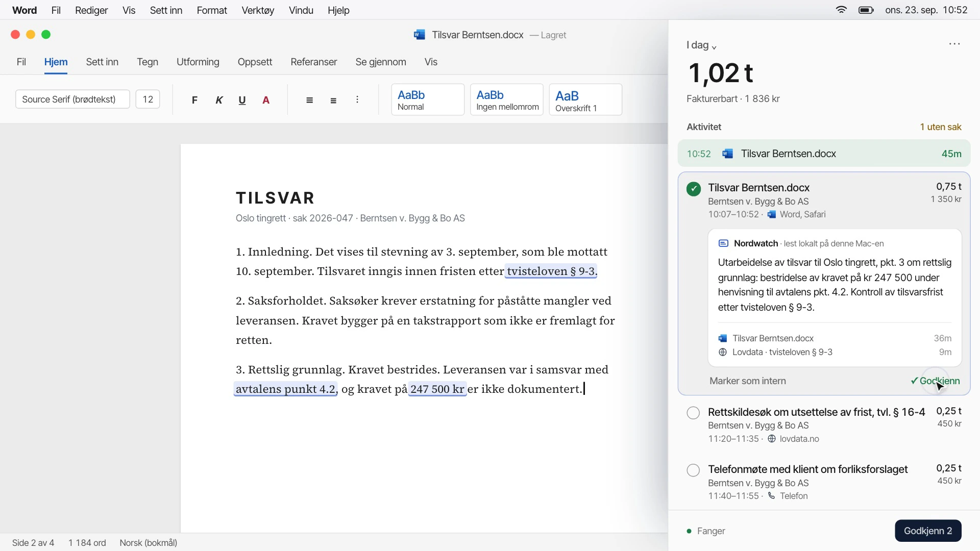Open the time panel's more options ellipsis
The image size is (980, 551).
pos(954,44)
